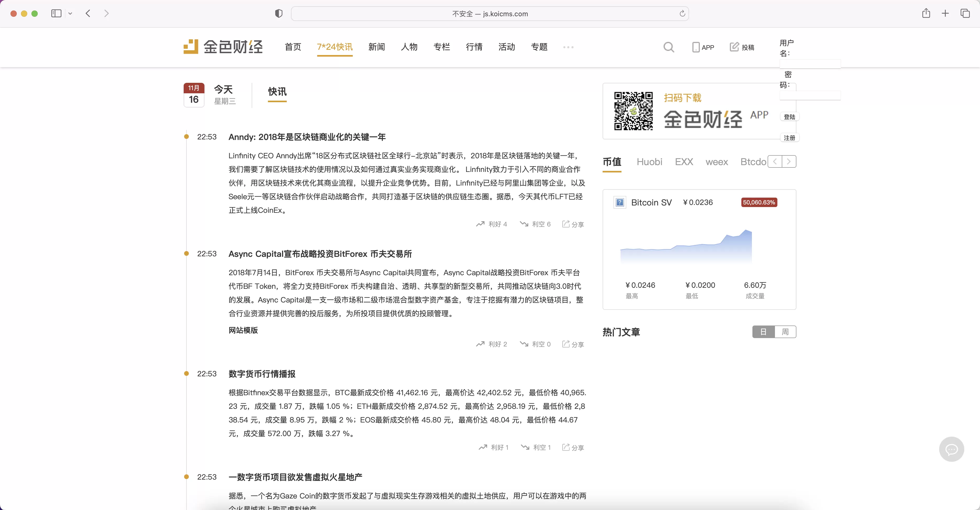Open the 新闻 menu item
Screen dimensions: 980x510
point(377,47)
